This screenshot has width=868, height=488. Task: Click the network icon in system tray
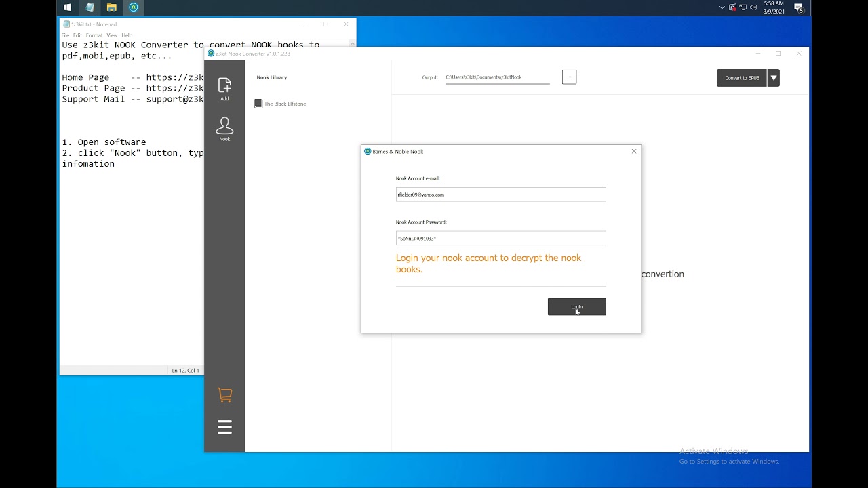pos(743,7)
